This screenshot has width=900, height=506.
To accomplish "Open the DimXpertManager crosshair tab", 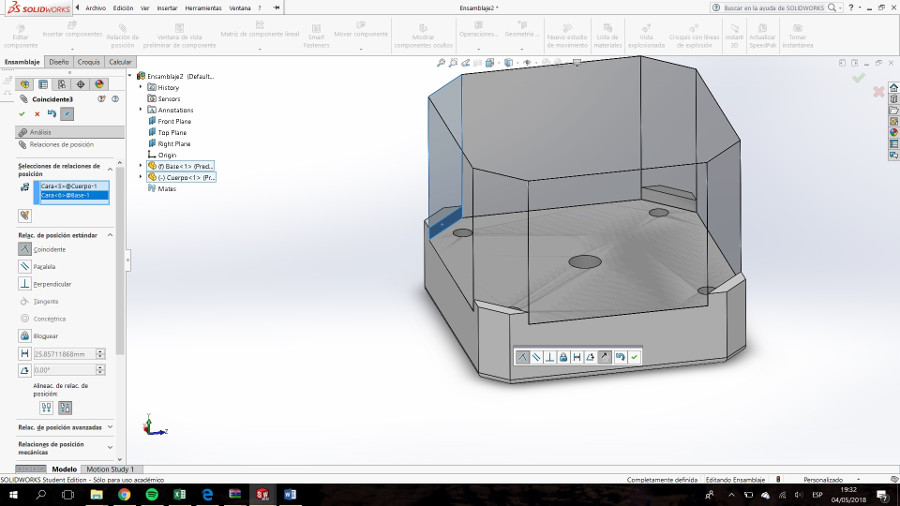I will 80,84.
